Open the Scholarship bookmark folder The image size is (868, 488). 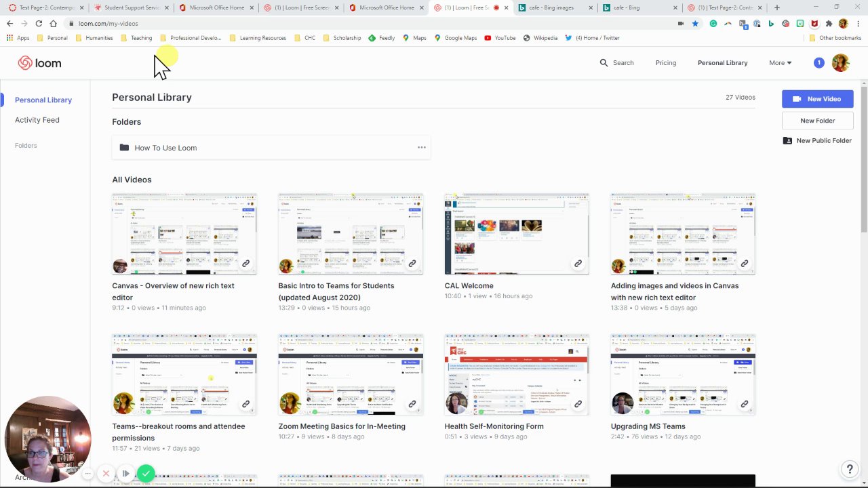342,38
